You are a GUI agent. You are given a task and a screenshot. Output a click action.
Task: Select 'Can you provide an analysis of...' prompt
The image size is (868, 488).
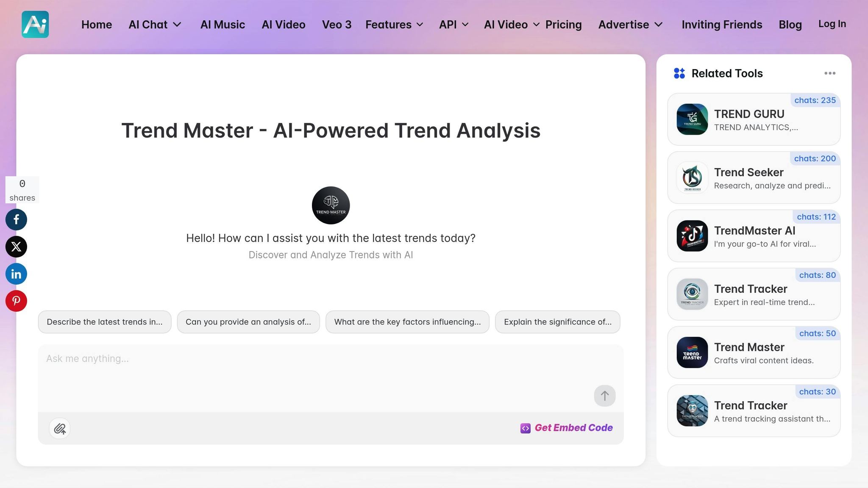[x=248, y=322]
